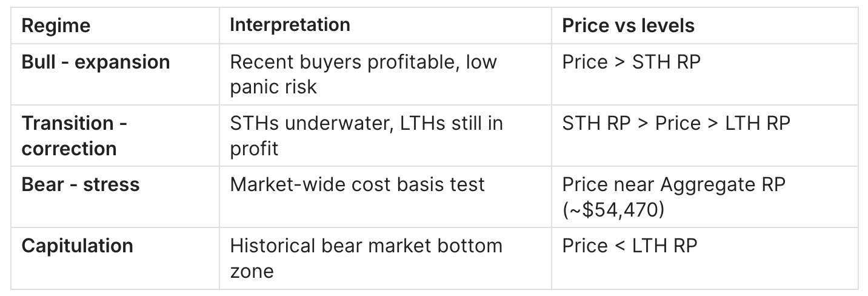Click the Capitulation regime cell
The height and width of the screenshot is (296, 868).
click(x=78, y=246)
